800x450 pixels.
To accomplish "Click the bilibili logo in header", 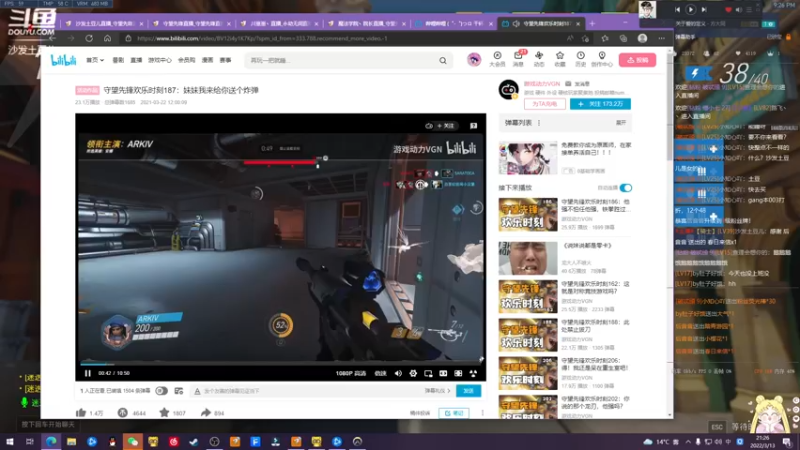I will [63, 60].
